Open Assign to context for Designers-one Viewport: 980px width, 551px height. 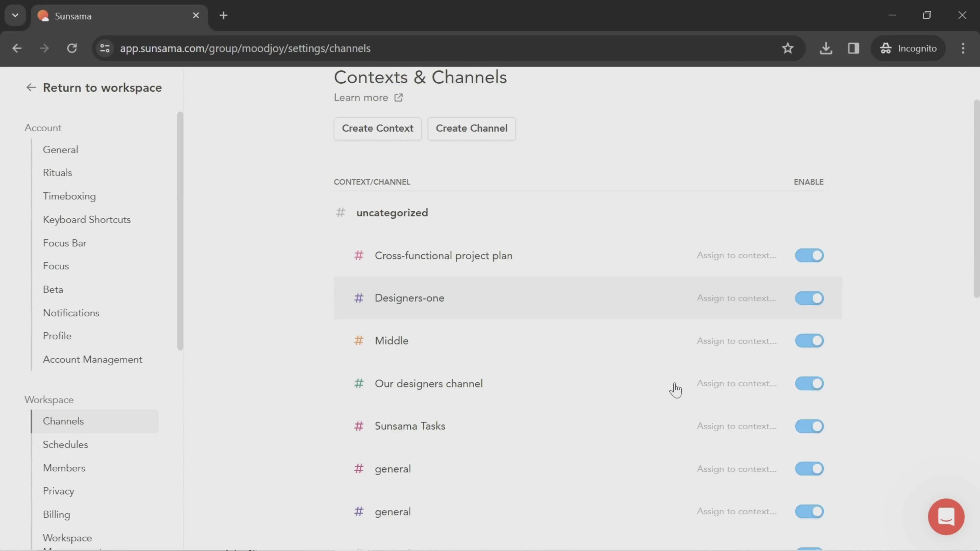click(736, 298)
